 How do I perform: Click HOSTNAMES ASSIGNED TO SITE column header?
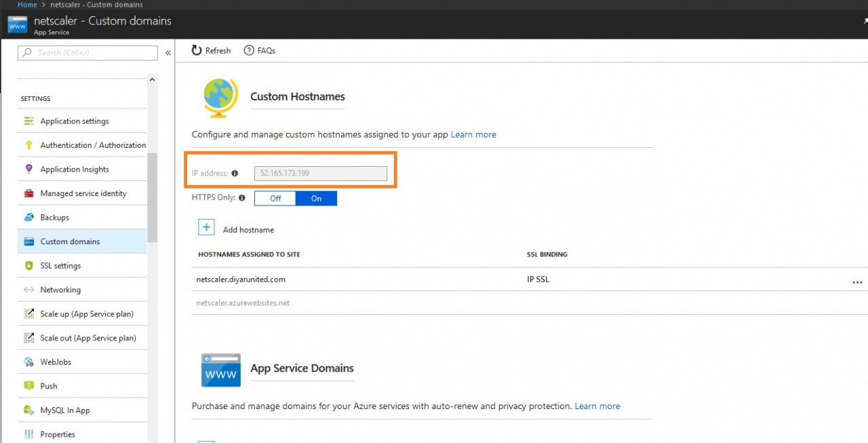pyautogui.click(x=249, y=254)
